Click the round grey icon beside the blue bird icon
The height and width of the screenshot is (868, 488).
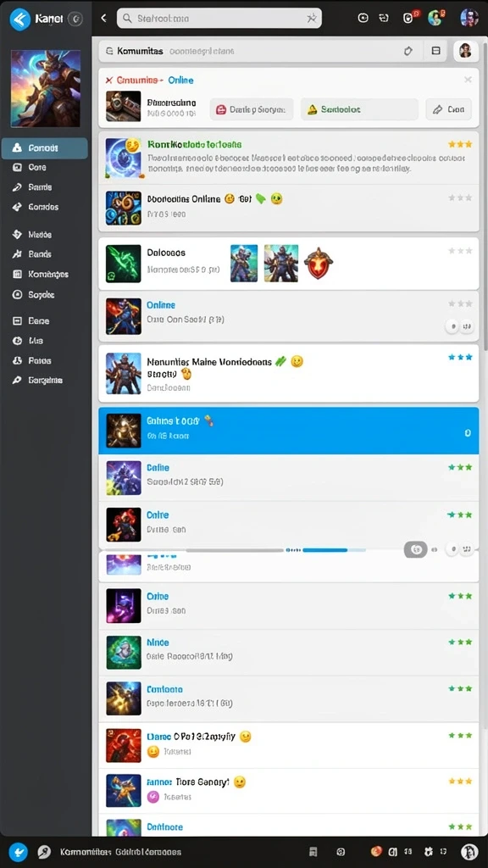pos(44,852)
